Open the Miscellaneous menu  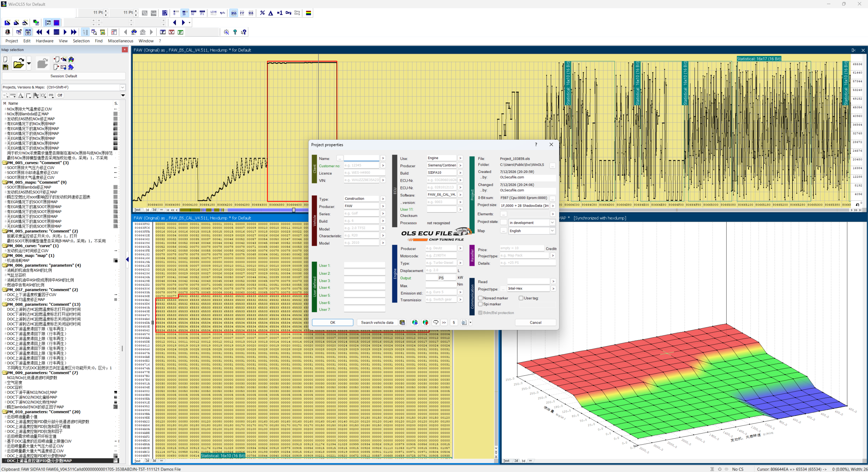coord(120,41)
